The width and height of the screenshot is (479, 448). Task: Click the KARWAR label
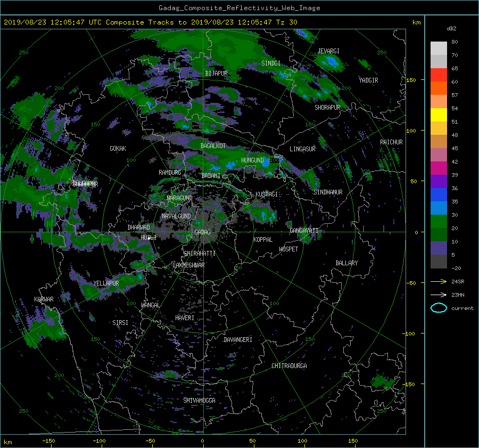44,299
